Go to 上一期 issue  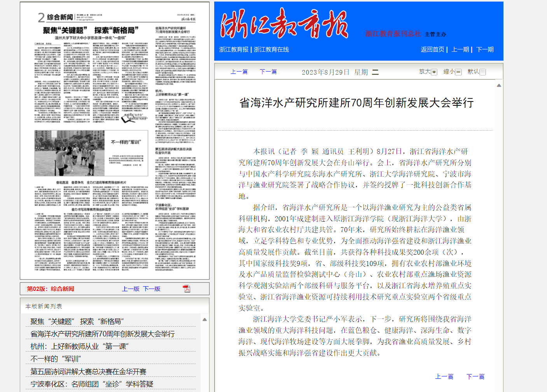(x=460, y=49)
